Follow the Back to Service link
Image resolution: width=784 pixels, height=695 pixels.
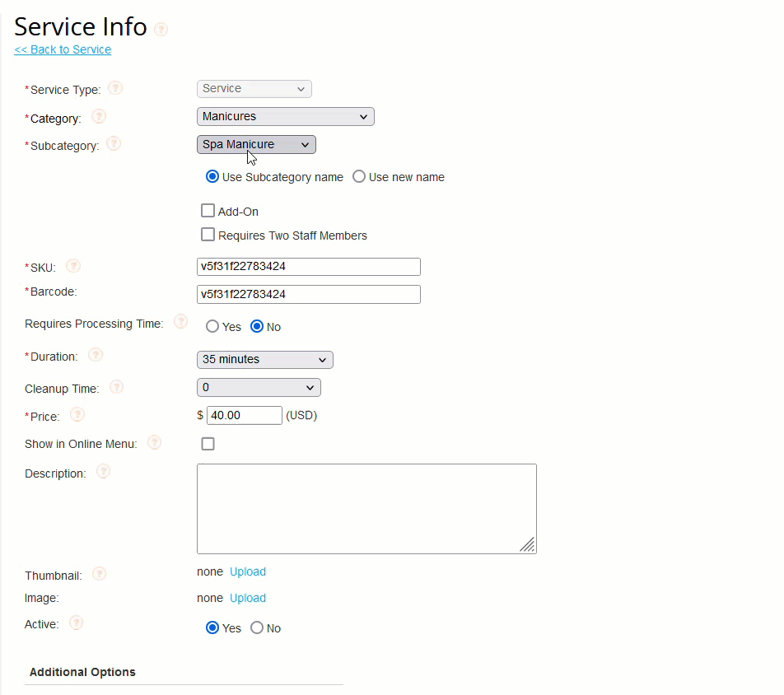pyautogui.click(x=62, y=49)
